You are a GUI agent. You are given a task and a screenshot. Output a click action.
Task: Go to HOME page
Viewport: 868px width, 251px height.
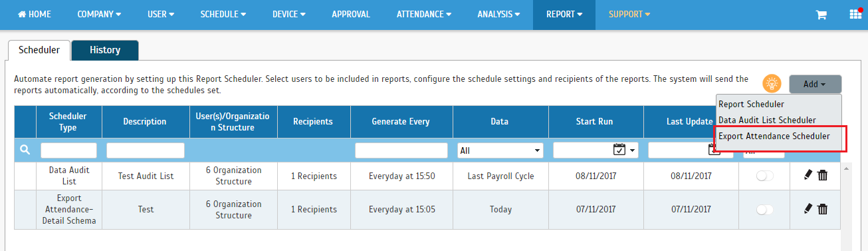(x=34, y=14)
